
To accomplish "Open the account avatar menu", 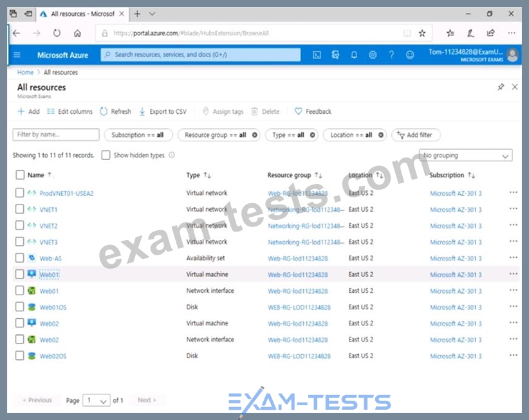I will [x=513, y=55].
